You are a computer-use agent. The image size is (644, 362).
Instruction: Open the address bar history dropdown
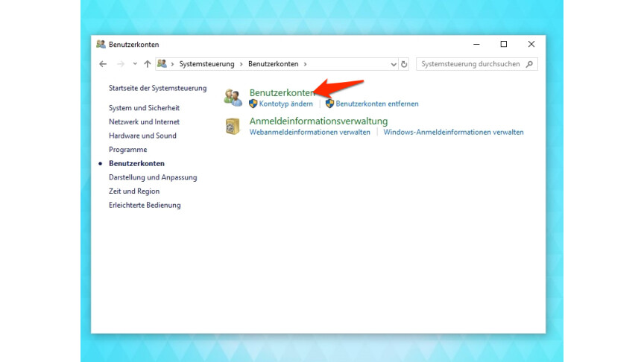[x=394, y=65]
